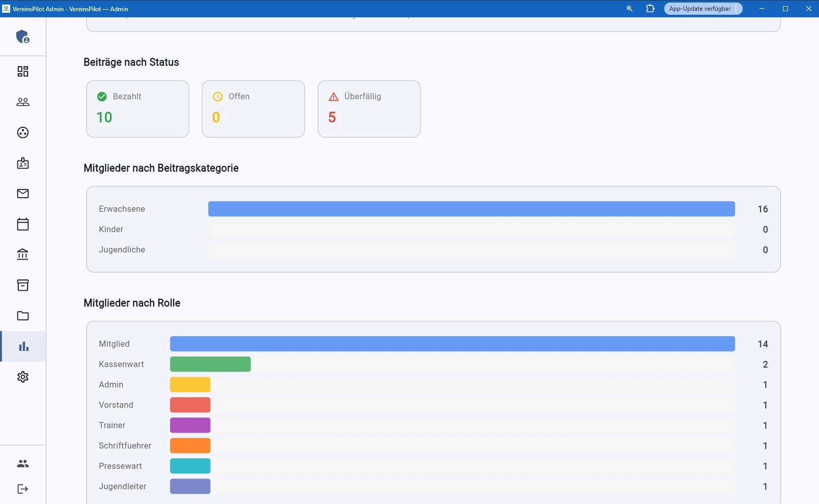Select the Überfällig status card

point(369,108)
